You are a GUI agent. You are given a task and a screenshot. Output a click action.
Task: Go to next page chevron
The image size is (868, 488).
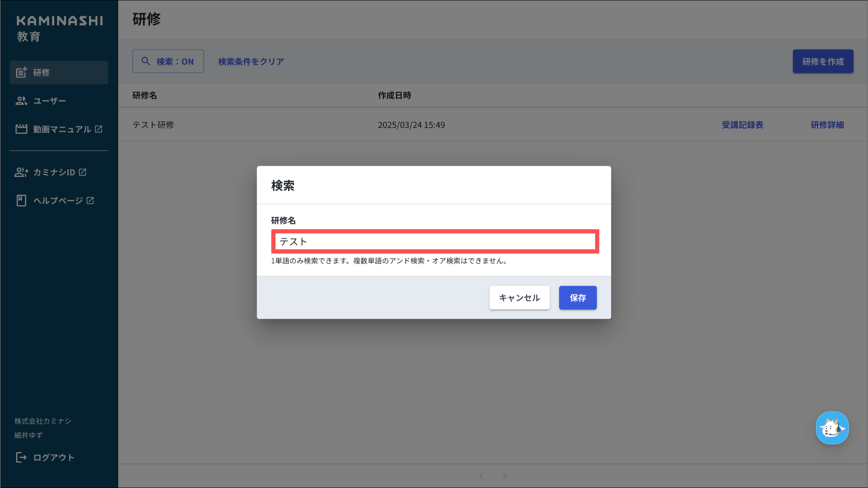pos(505,476)
